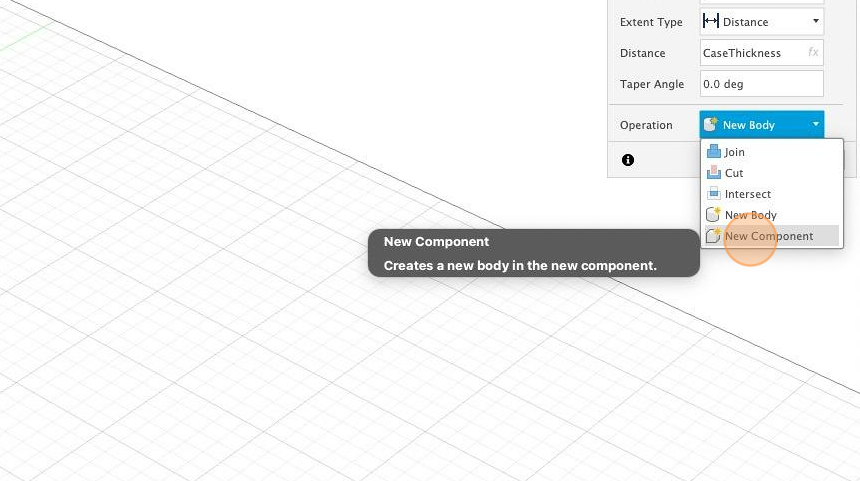860x481 pixels.
Task: Click the Join operation icon
Action: tap(714, 151)
